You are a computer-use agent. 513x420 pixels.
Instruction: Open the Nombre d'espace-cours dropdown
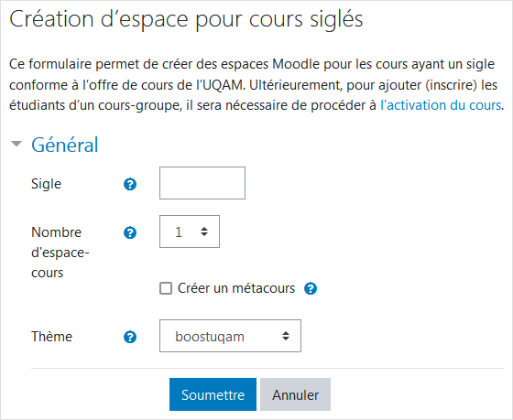click(190, 232)
